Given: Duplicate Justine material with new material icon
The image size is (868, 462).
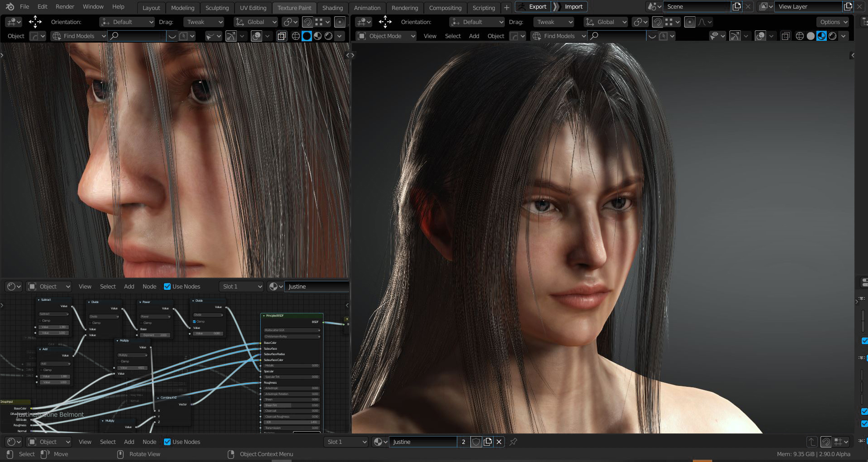Looking at the screenshot, I should [x=488, y=442].
